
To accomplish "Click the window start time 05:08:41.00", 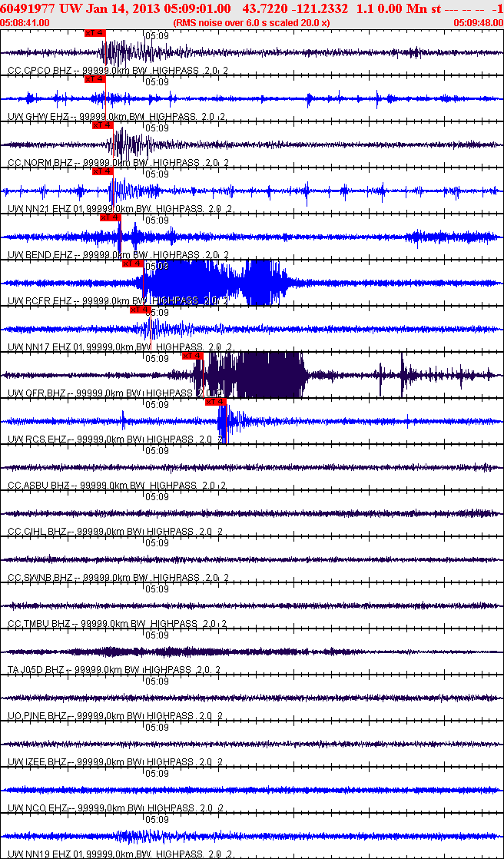I will (25, 22).
